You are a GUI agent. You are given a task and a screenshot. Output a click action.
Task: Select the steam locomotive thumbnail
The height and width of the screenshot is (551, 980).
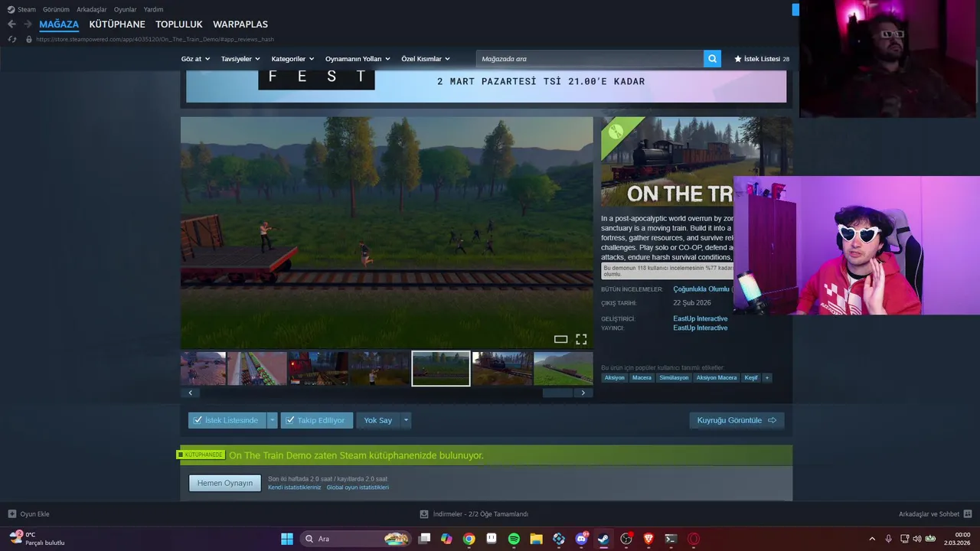click(x=502, y=369)
